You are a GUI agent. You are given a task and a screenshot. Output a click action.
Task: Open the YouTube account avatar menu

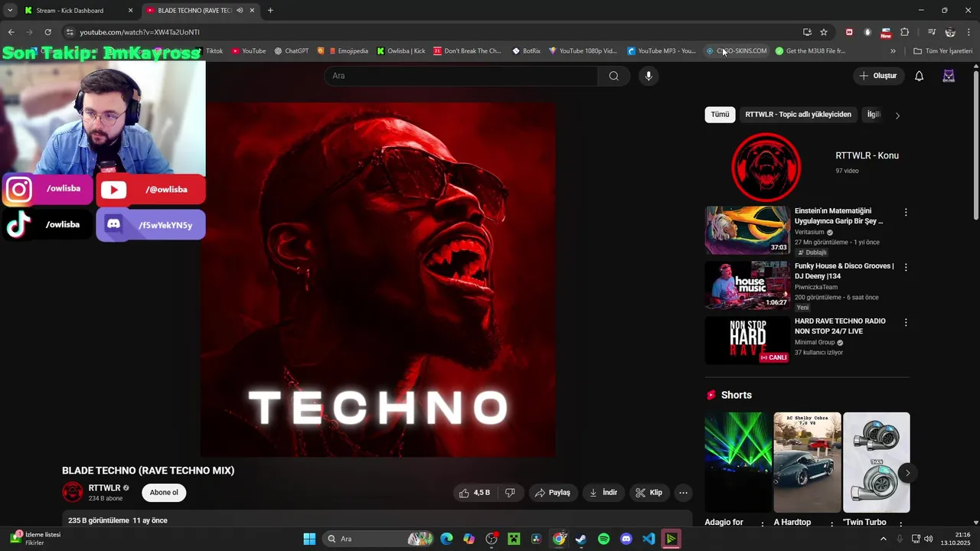(949, 76)
